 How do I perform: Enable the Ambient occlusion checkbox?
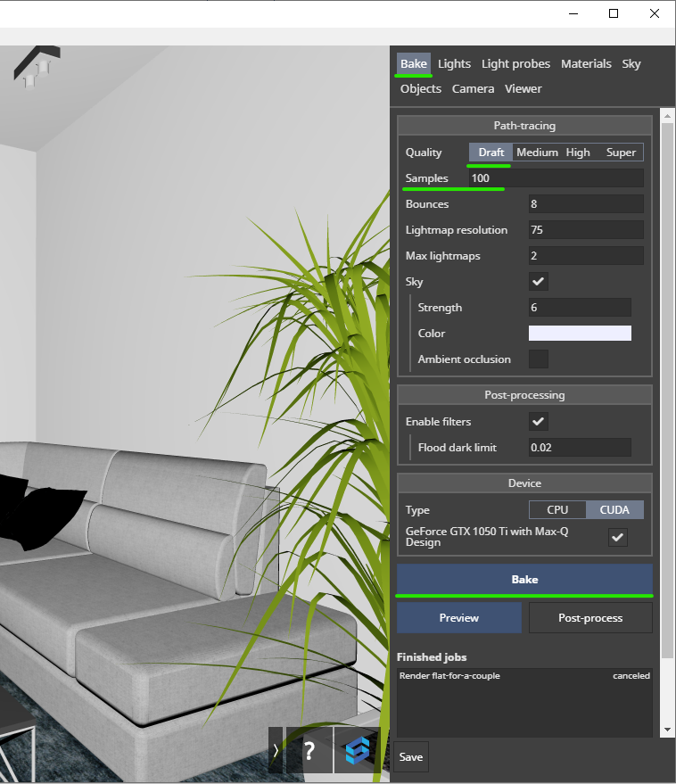[539, 359]
